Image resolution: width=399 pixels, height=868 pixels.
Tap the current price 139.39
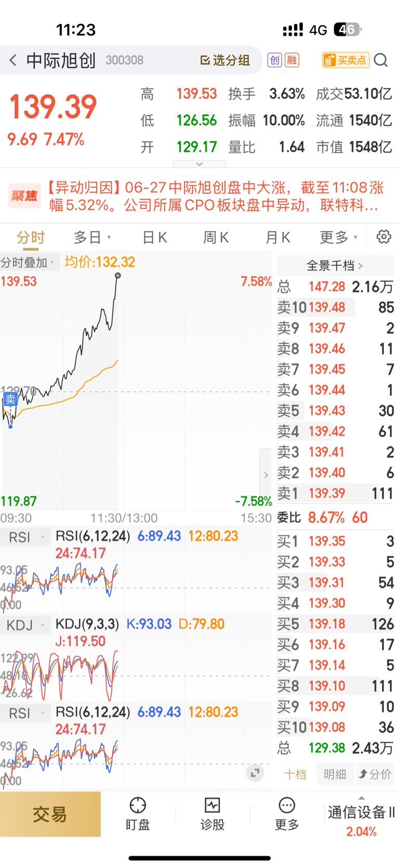click(53, 107)
